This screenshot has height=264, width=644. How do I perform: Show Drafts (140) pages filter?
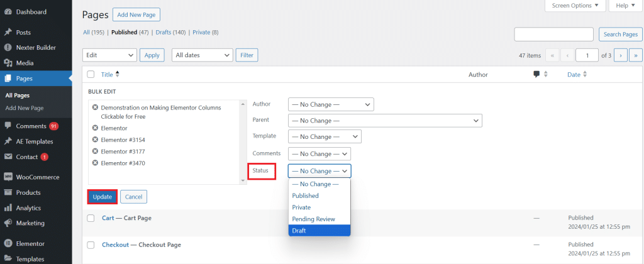point(170,32)
